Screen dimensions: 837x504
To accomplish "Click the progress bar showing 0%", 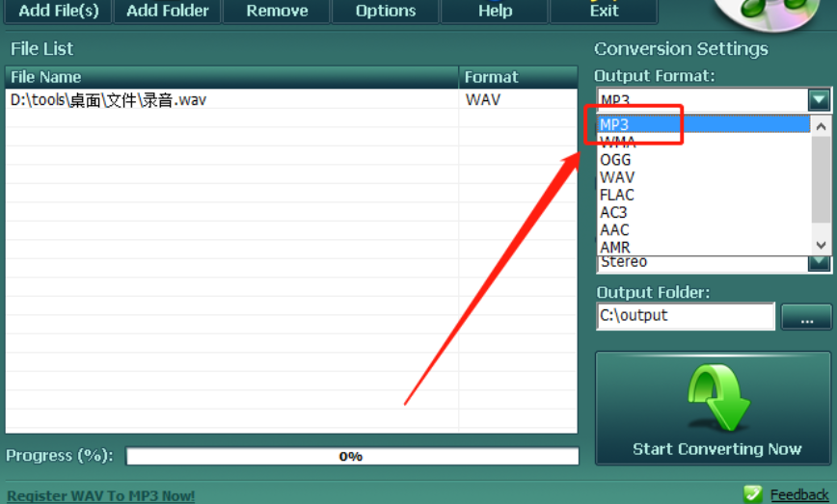I will 352,456.
